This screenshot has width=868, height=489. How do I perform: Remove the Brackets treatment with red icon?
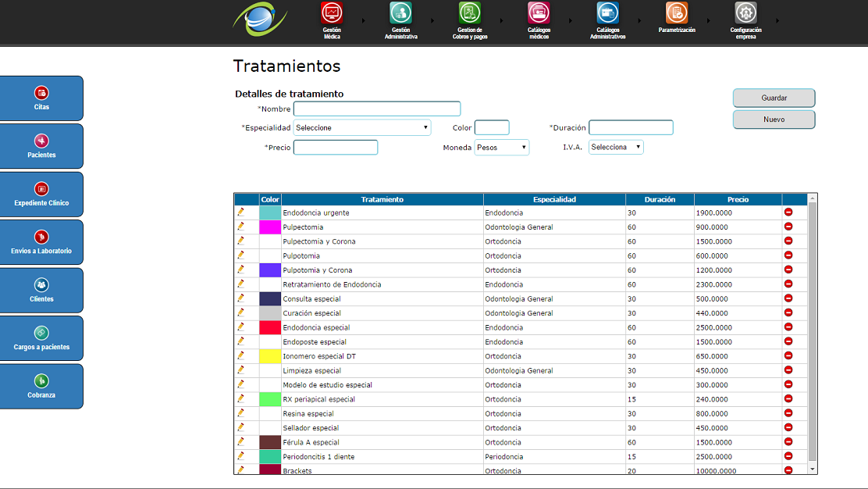pyautogui.click(x=788, y=470)
